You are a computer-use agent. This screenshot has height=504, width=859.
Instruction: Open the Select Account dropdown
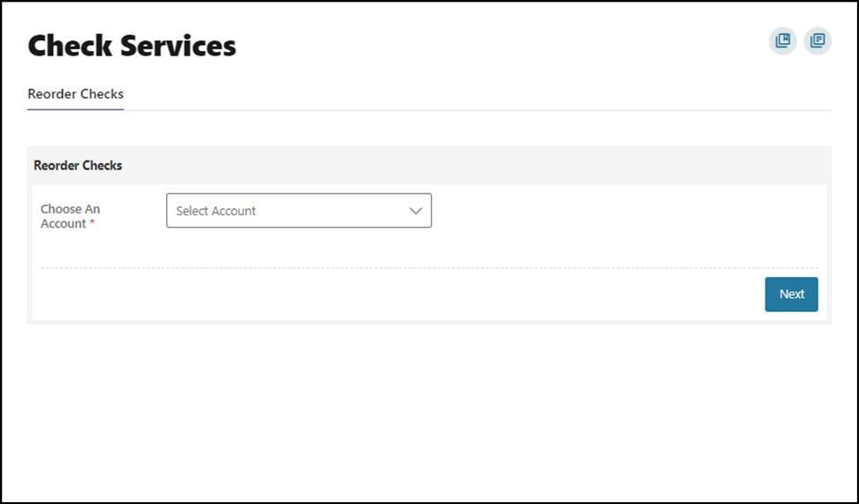tap(298, 211)
